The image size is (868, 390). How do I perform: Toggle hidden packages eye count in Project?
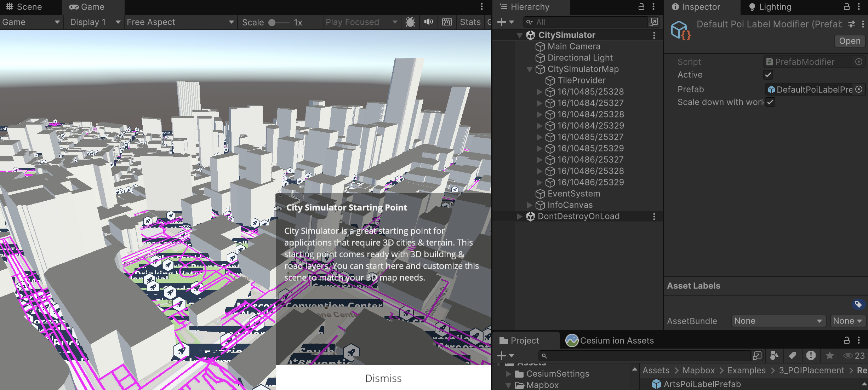pos(854,356)
